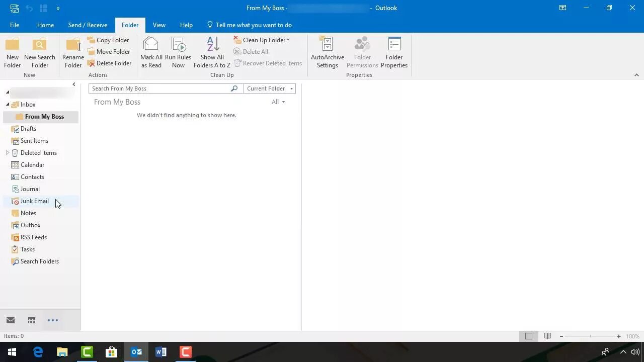This screenshot has height=362, width=644.
Task: Open the Junk Email folder
Action: pyautogui.click(x=34, y=201)
